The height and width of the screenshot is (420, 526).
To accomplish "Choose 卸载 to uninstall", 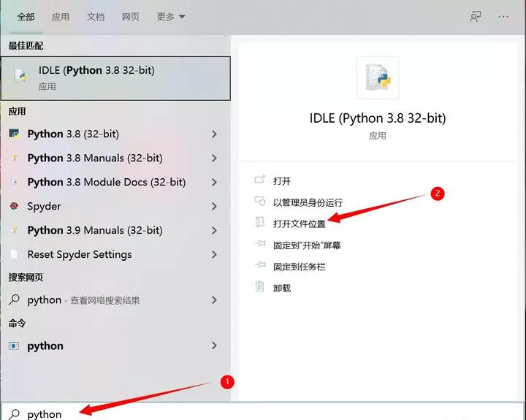I will [282, 289].
